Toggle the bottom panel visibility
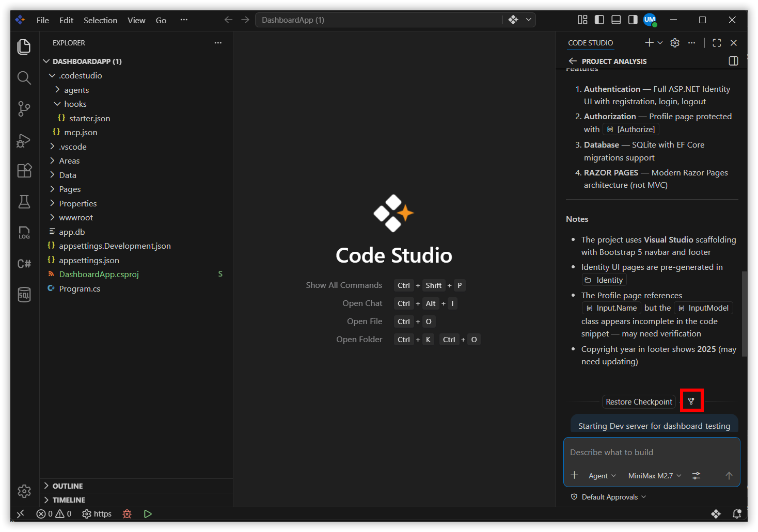 (616, 20)
